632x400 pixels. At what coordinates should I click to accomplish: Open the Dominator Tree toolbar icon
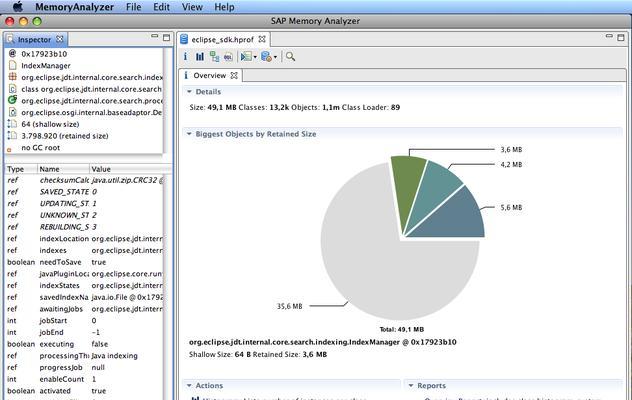[x=214, y=56]
